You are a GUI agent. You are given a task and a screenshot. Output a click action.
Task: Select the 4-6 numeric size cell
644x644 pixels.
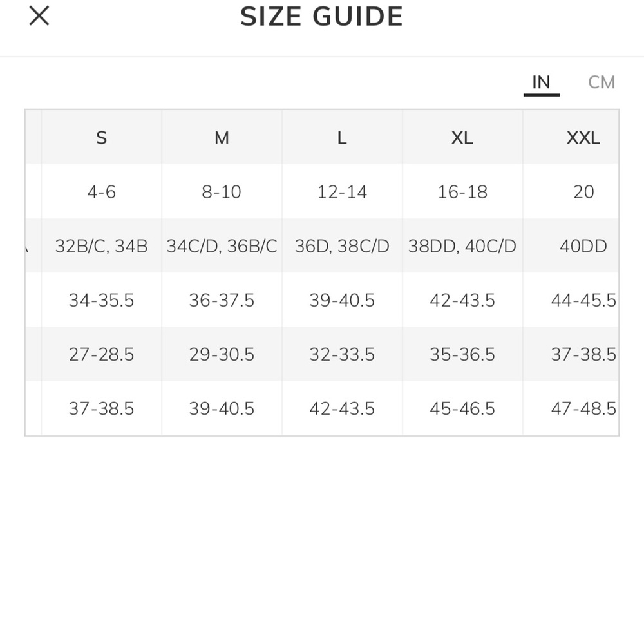coord(102,192)
